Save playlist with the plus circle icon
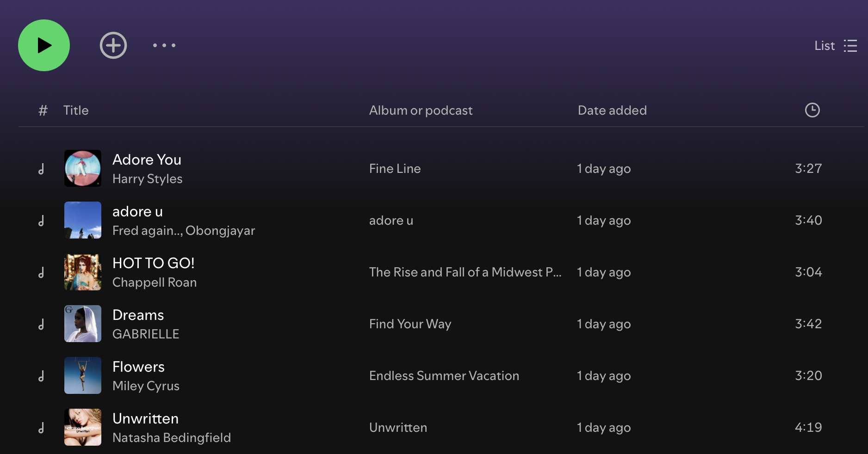 (x=113, y=45)
